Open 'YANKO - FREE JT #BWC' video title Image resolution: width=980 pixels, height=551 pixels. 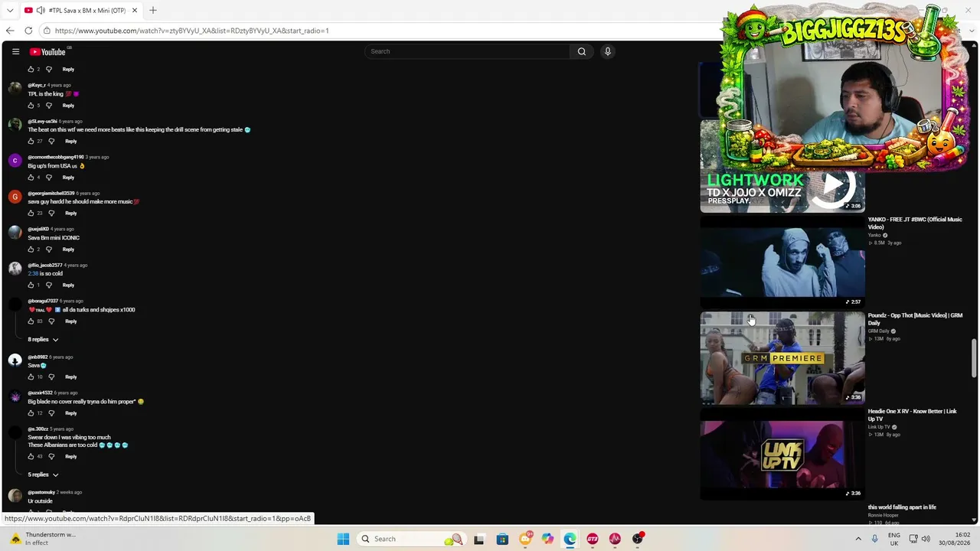coord(915,223)
